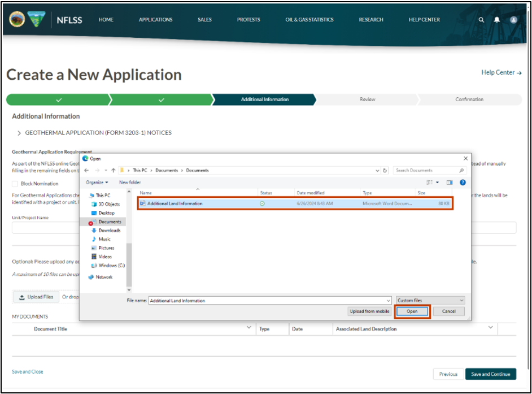This screenshot has height=394, width=532.
Task: Open the address bar path dropdown arrow
Action: (377, 171)
